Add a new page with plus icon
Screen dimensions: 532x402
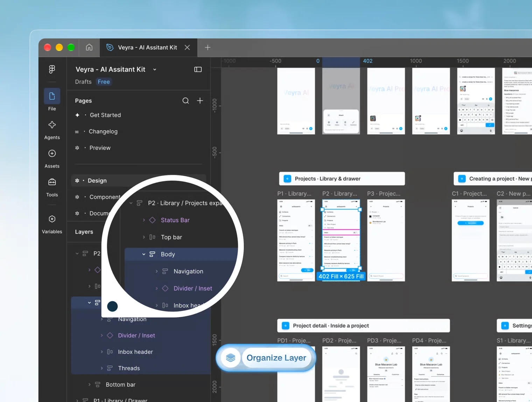click(x=200, y=101)
